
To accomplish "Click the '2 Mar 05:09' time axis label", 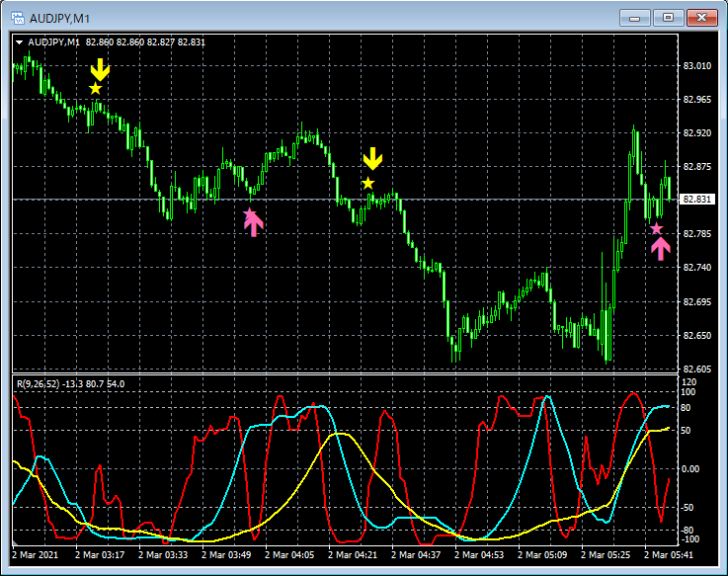I will click(x=542, y=555).
